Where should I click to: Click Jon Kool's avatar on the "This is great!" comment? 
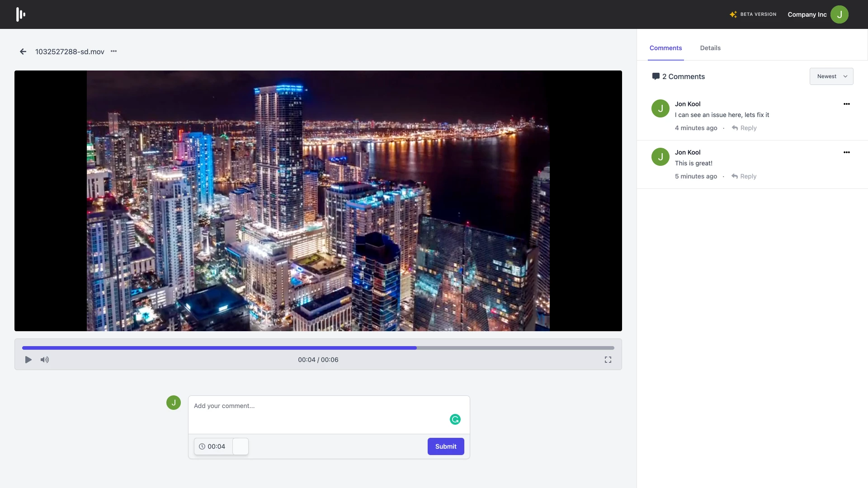pos(660,157)
